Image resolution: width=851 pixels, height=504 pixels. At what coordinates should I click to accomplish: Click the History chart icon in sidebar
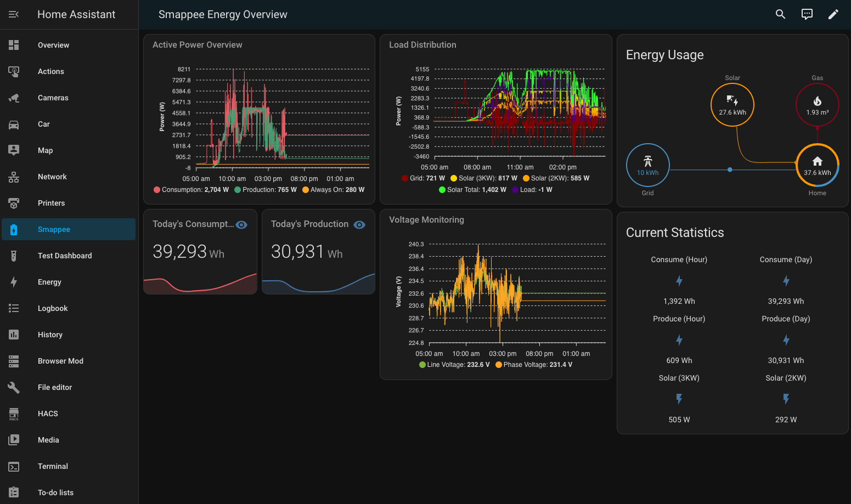[14, 335]
